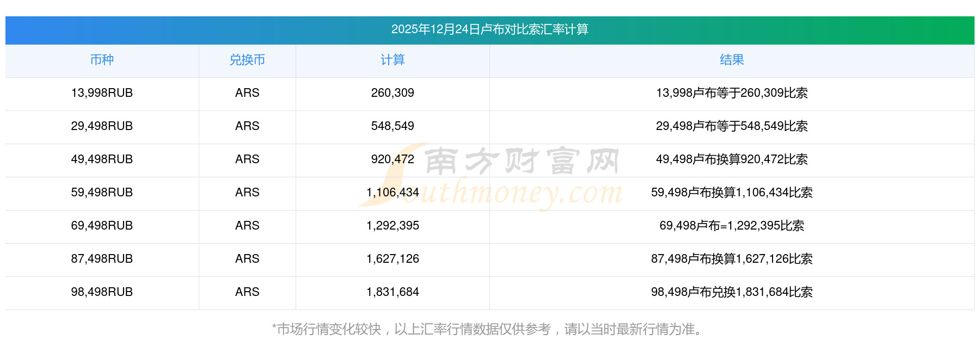Select the 29,498RUB cell
This screenshot has height=346, width=980.
coord(102,126)
